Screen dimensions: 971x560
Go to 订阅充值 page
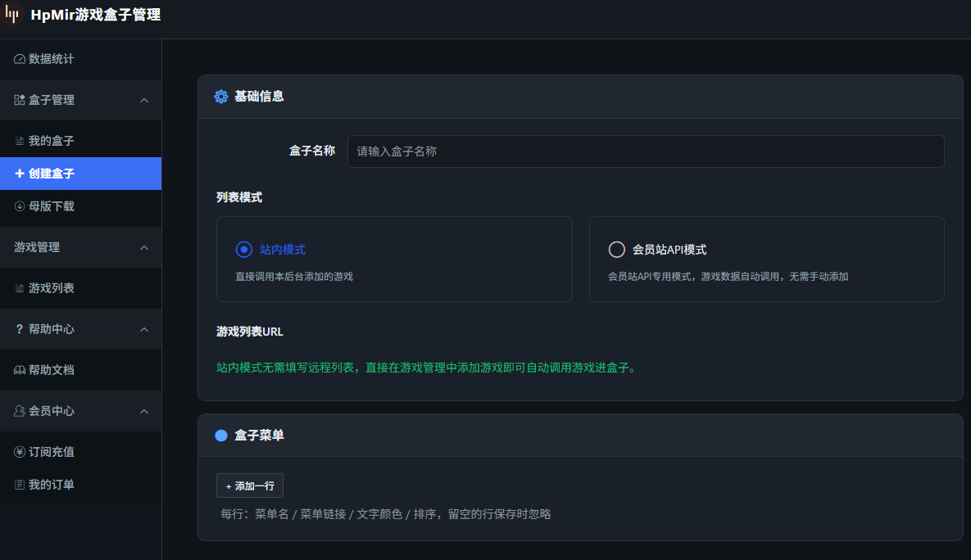point(80,452)
